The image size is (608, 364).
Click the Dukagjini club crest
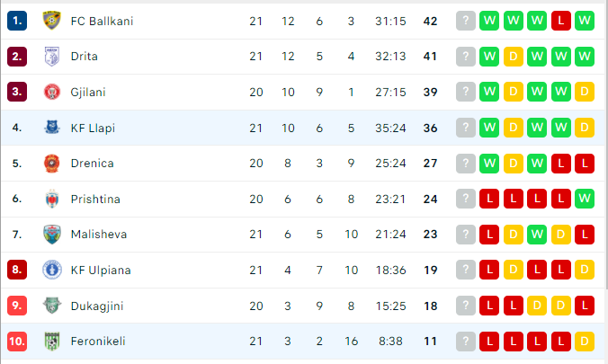[x=51, y=306]
